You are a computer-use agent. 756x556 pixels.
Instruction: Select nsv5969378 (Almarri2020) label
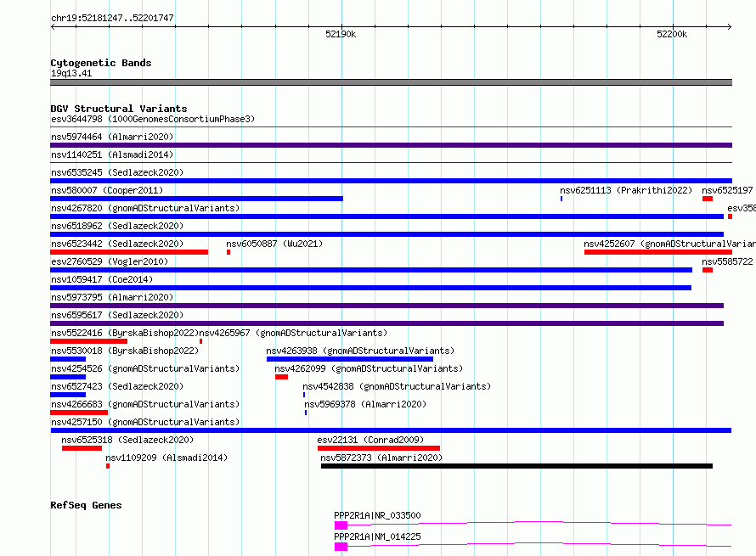(365, 404)
